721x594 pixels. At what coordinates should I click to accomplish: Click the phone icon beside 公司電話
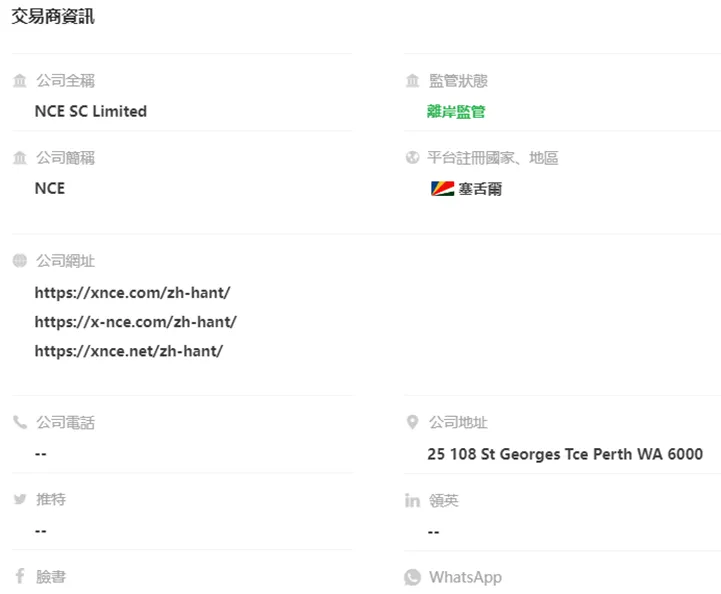tap(20, 422)
